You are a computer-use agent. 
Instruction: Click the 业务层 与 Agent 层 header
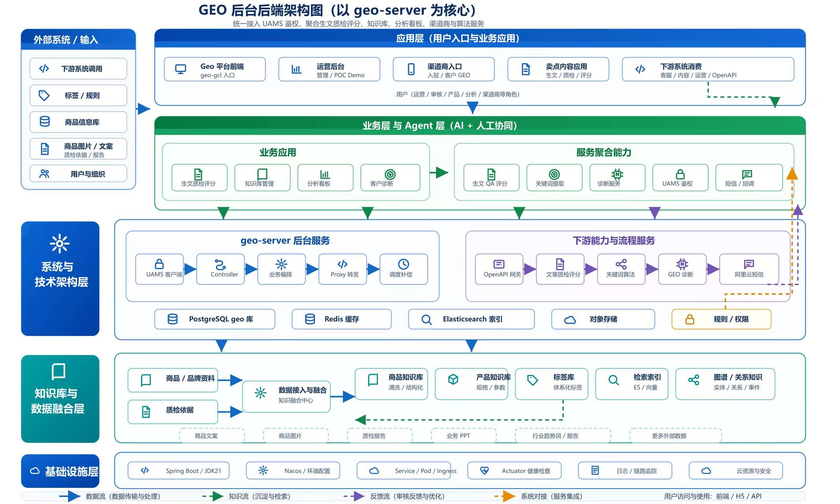point(480,126)
